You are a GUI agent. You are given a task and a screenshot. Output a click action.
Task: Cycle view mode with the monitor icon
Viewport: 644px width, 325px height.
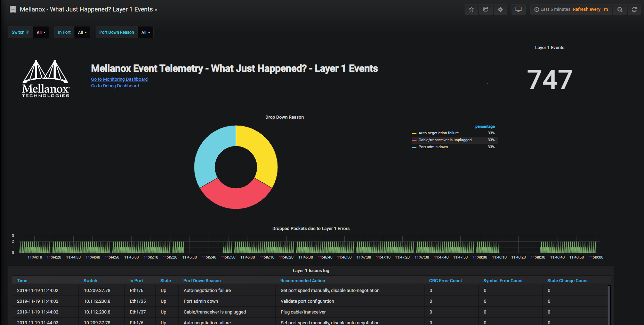click(x=518, y=9)
